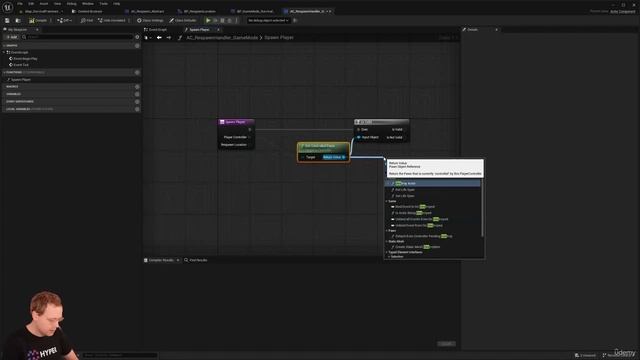Click the Is Not Valid output pin
The image size is (640, 360).
click(406, 138)
